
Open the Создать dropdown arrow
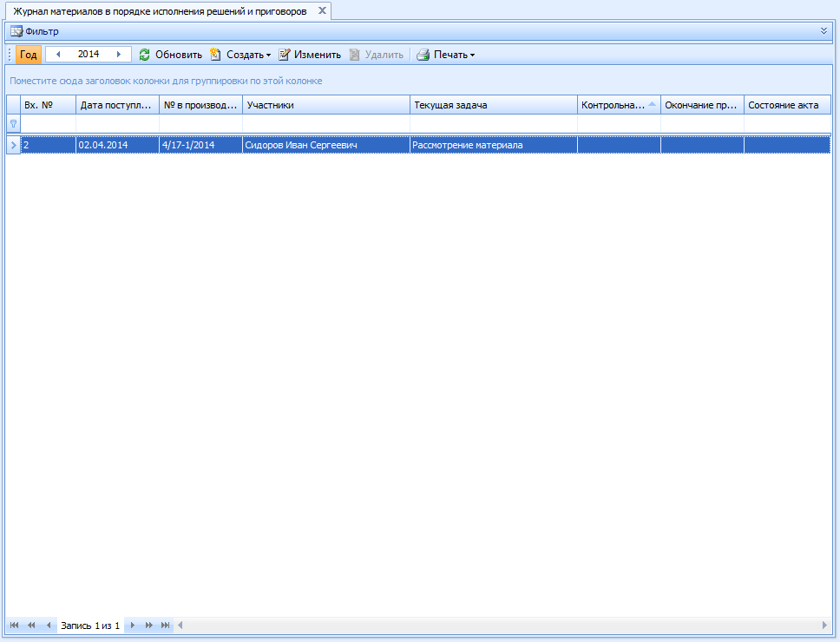tap(268, 56)
